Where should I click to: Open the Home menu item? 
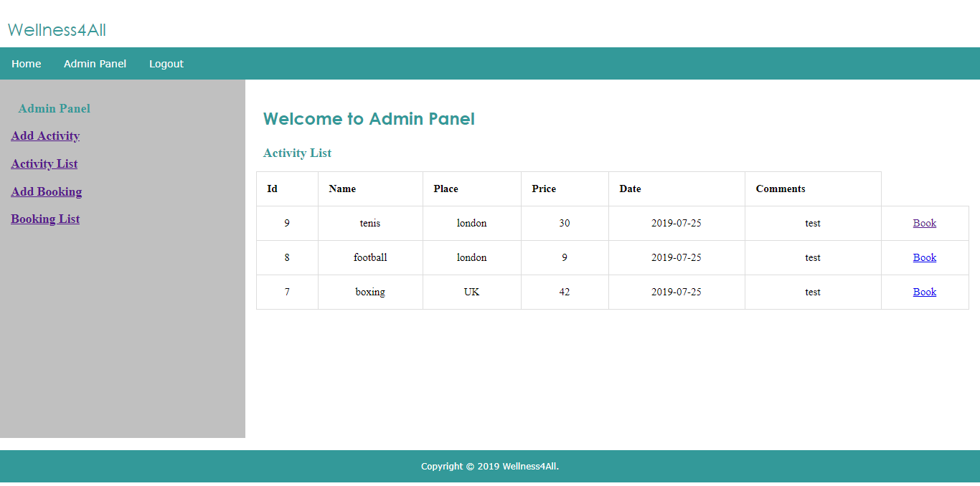pyautogui.click(x=27, y=64)
